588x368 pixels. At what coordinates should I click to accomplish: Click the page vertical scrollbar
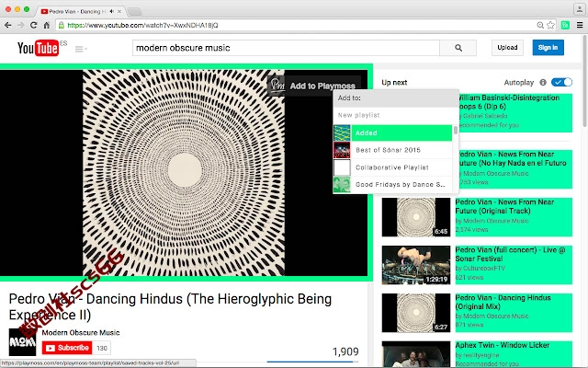click(585, 81)
